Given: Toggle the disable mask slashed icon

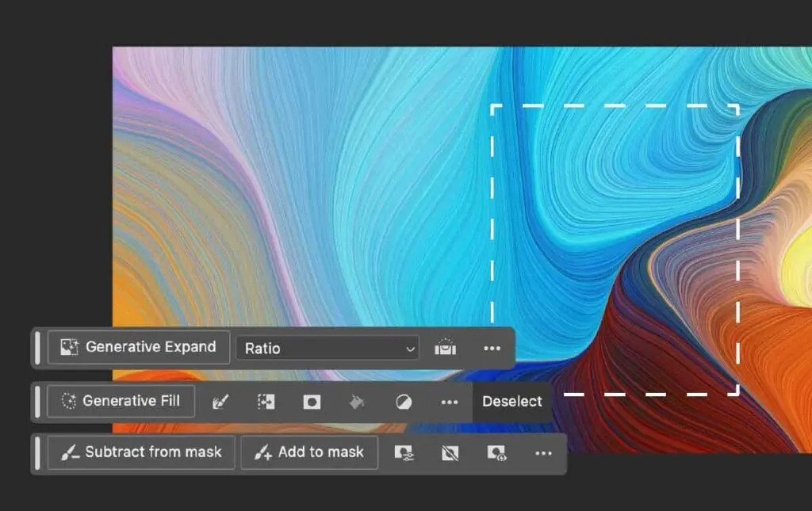Looking at the screenshot, I should 450,453.
